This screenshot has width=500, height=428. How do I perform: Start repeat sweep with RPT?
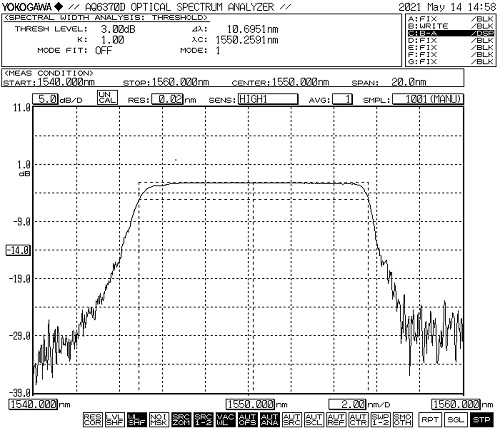[x=430, y=419]
